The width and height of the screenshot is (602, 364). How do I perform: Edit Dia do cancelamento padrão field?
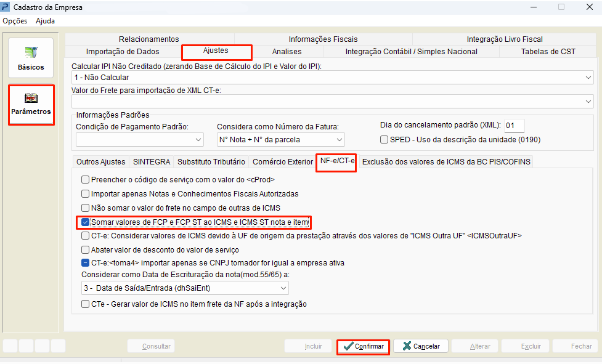click(514, 126)
